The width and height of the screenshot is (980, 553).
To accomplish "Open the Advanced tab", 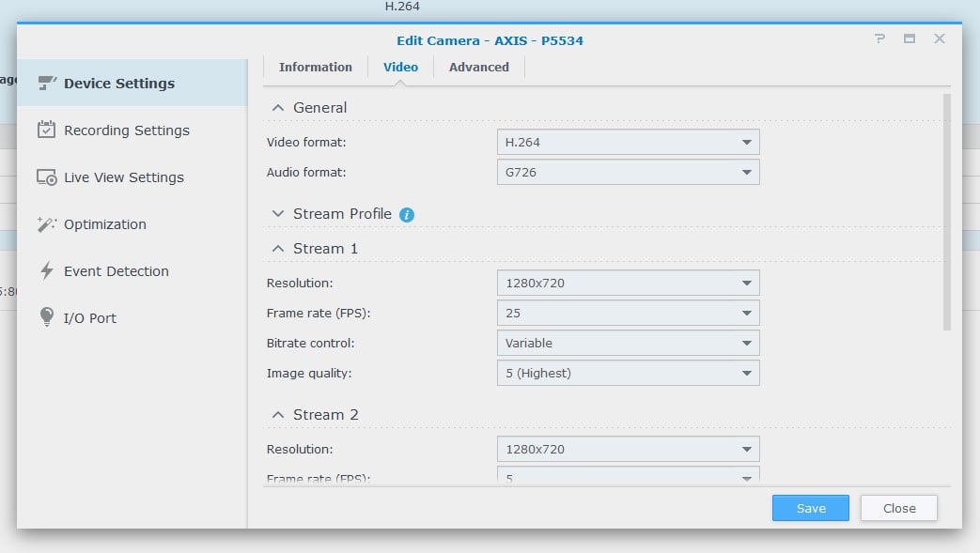I will click(479, 67).
